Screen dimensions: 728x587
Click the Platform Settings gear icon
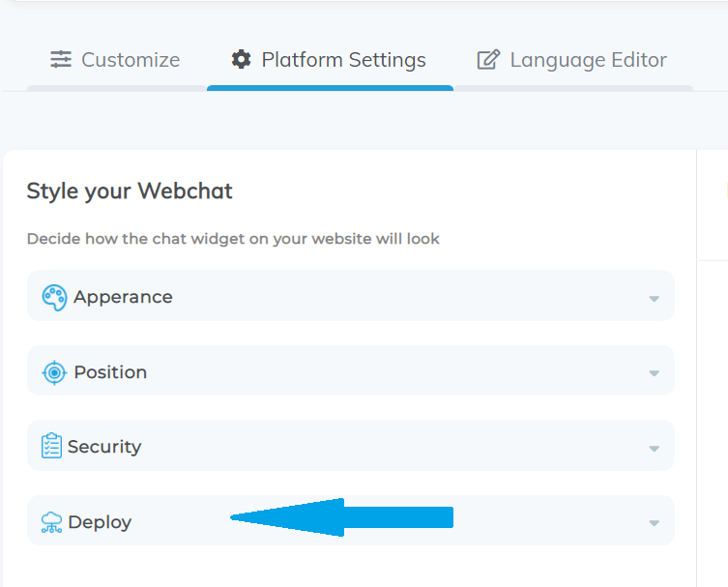241,59
